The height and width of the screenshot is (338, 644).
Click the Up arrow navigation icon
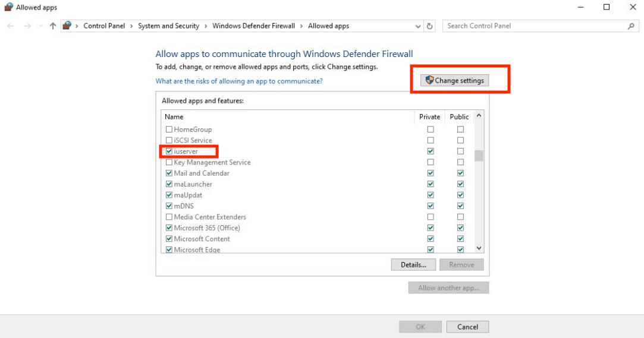[x=52, y=26]
